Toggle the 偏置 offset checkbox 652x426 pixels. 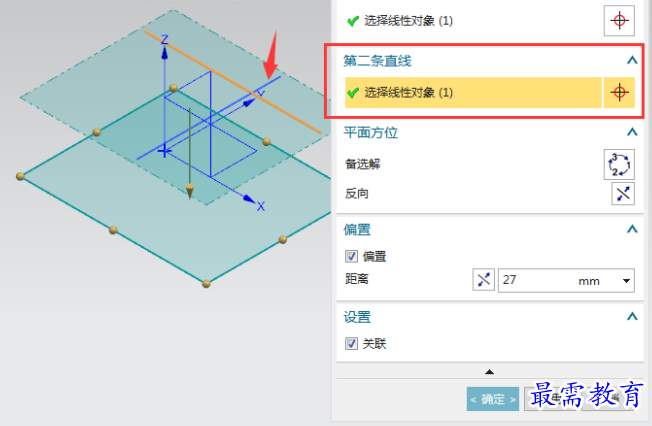coord(351,256)
